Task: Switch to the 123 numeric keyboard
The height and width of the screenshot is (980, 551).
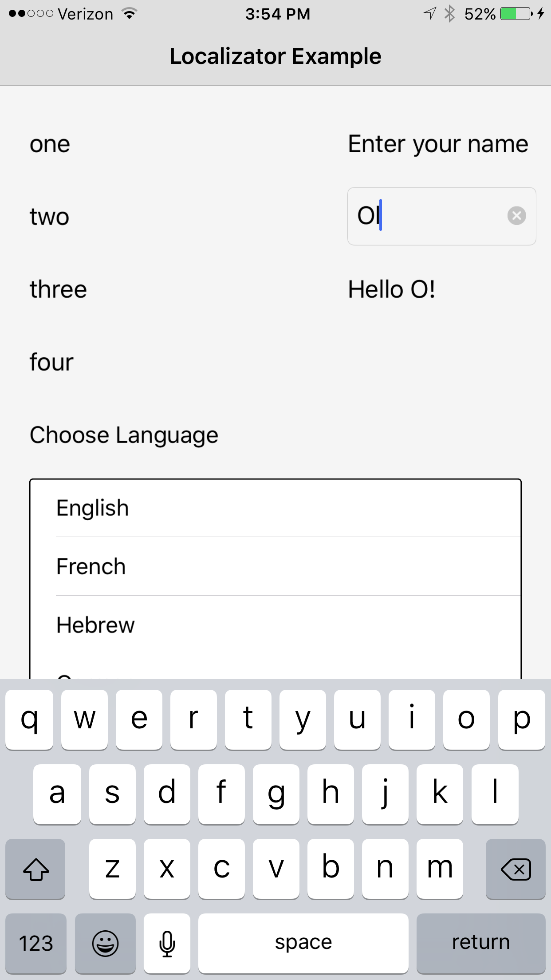Action: tap(36, 943)
